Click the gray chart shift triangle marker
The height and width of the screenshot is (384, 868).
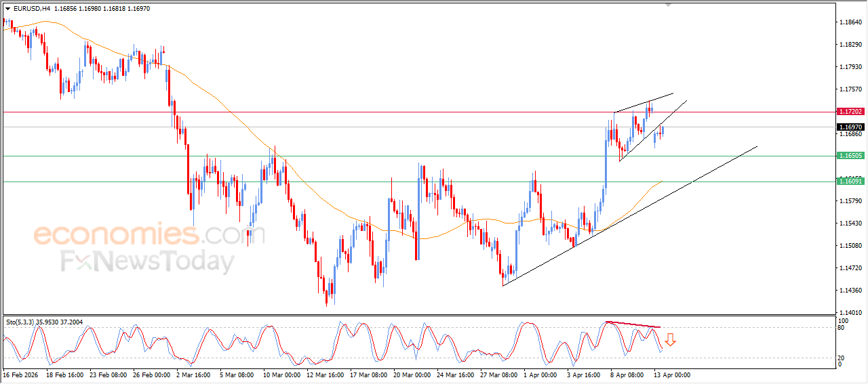tap(671, 5)
